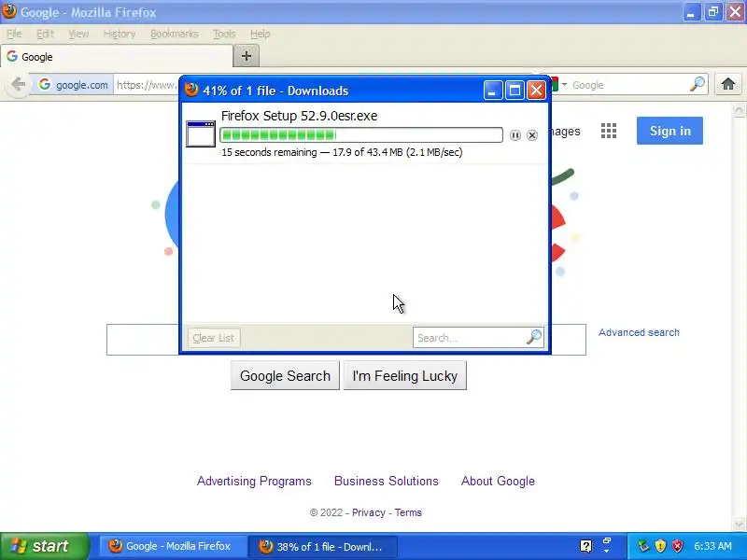Maximize the Downloads window
Image resolution: width=747 pixels, height=560 pixels.
tap(514, 90)
